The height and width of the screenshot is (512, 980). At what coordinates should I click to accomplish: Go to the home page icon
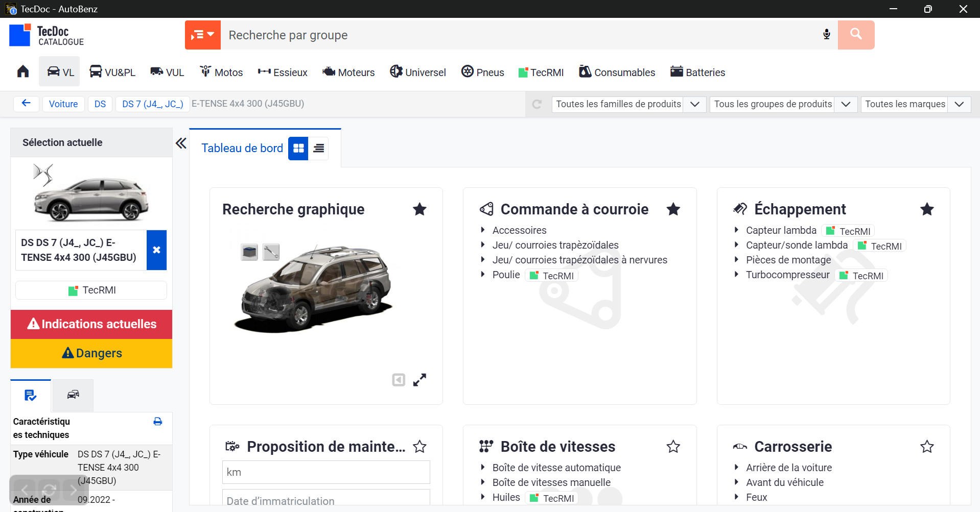(x=23, y=71)
